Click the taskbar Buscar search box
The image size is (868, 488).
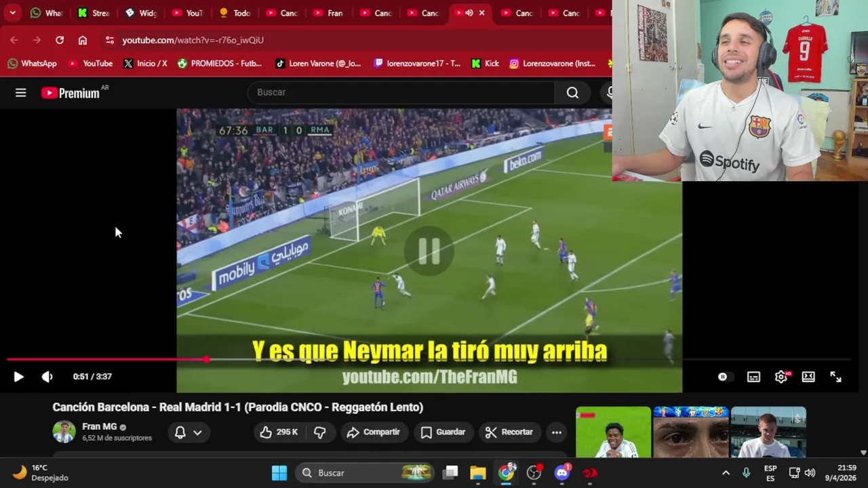[x=366, y=473]
